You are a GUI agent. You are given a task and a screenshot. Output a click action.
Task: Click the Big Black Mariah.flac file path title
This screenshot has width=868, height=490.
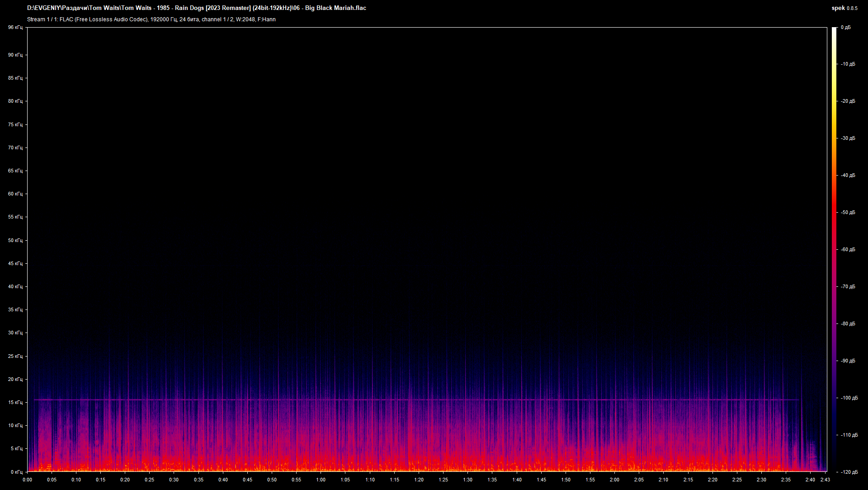[197, 8]
